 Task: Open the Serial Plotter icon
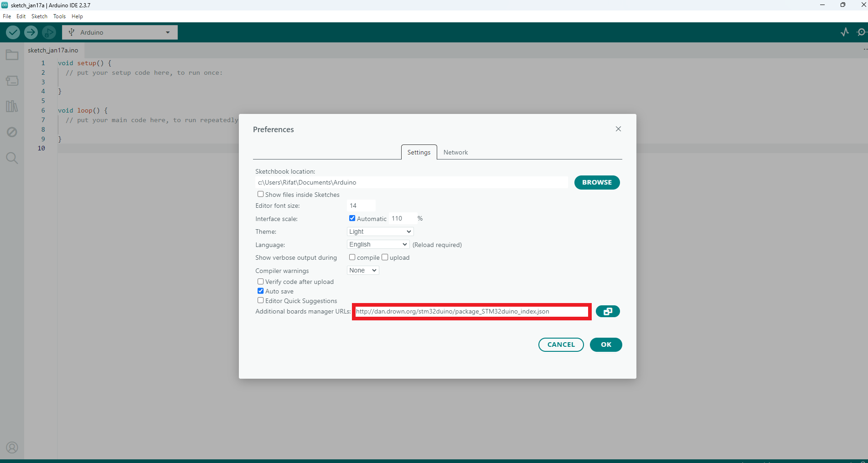tap(845, 32)
